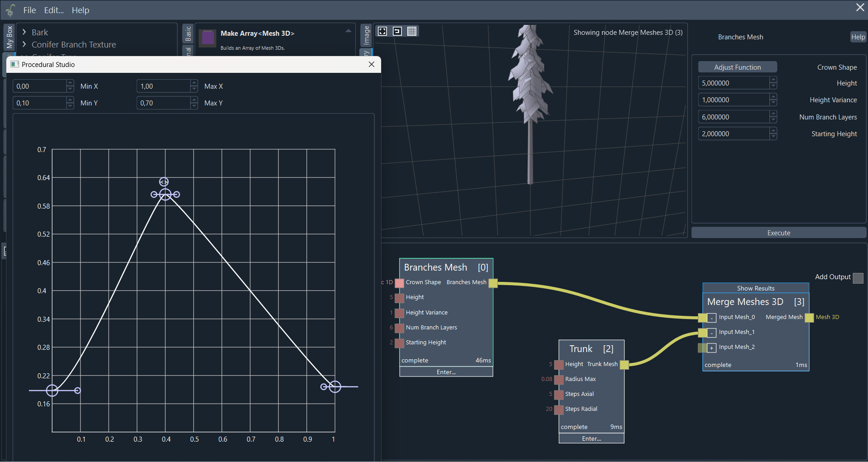Screen dimensions: 868x462
Task: Click the Procedural Studio window icon
Action: point(14,64)
